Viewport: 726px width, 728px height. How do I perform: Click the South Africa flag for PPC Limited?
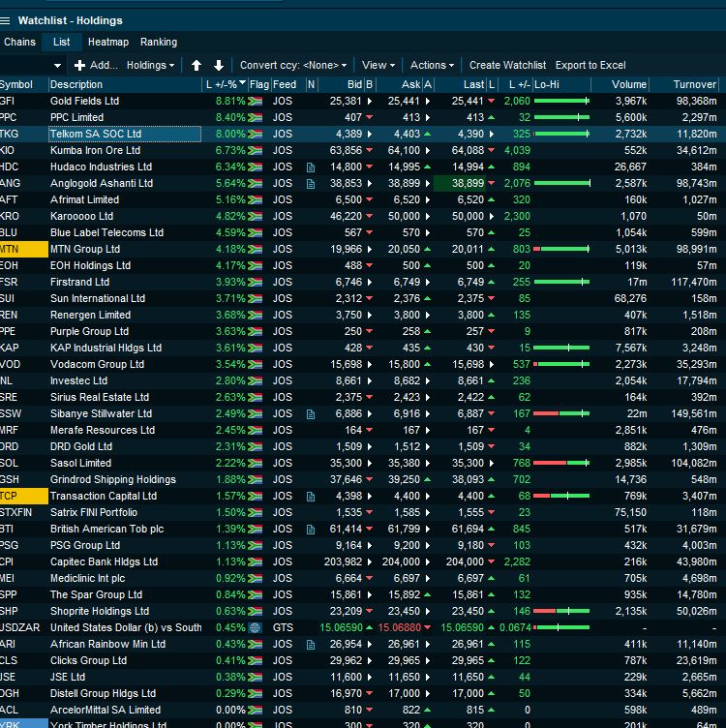pos(255,117)
